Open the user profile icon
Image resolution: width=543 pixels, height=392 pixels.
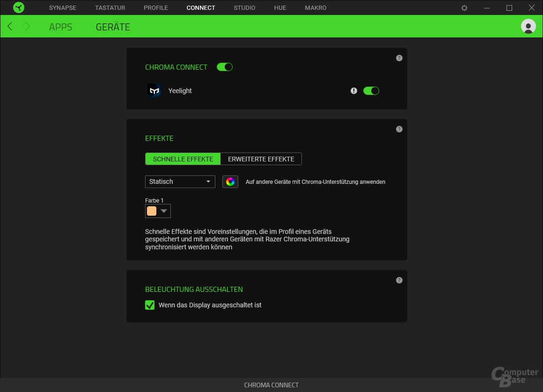(528, 26)
